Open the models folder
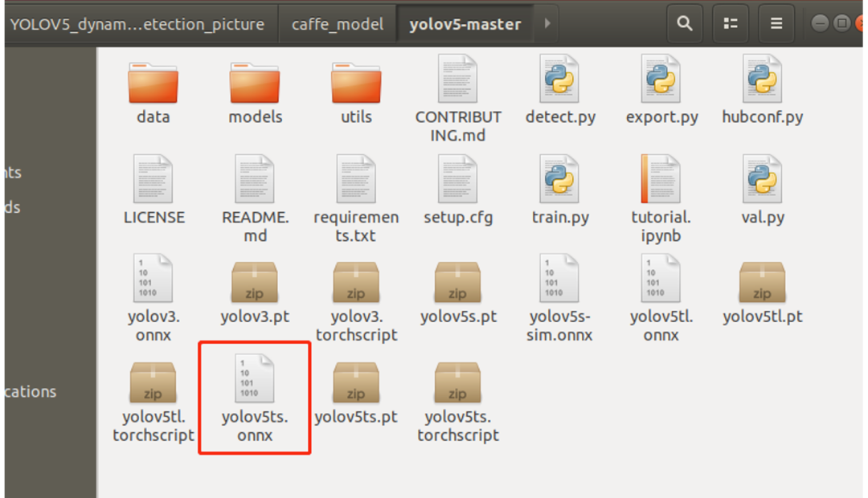Viewport: 868px width, 498px height. pos(255,83)
